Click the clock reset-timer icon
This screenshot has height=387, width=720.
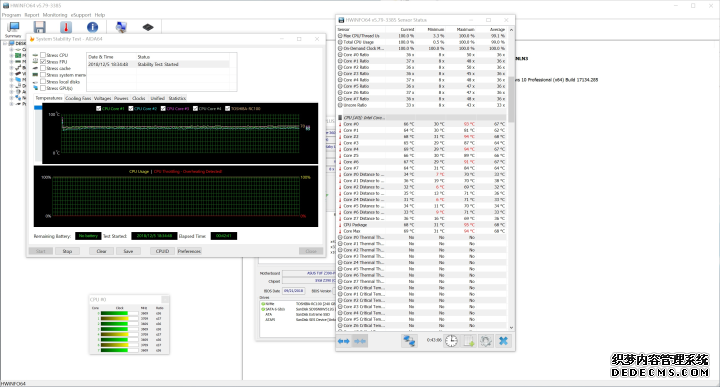click(x=451, y=341)
